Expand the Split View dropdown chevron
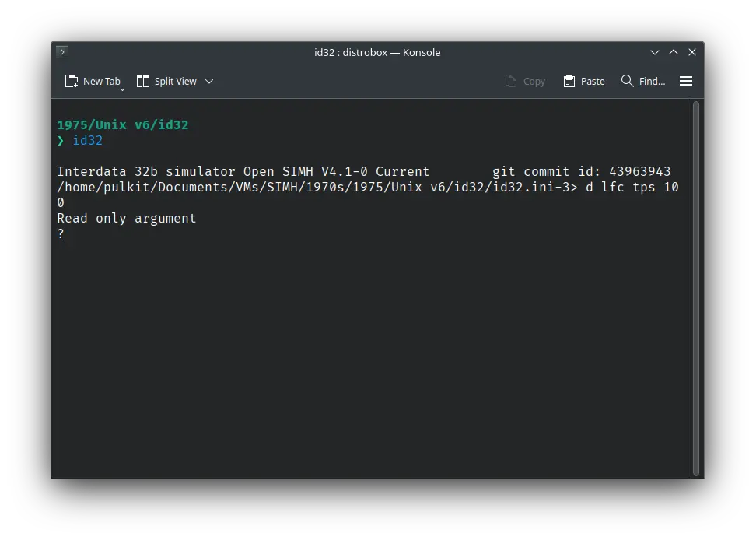 pyautogui.click(x=209, y=81)
